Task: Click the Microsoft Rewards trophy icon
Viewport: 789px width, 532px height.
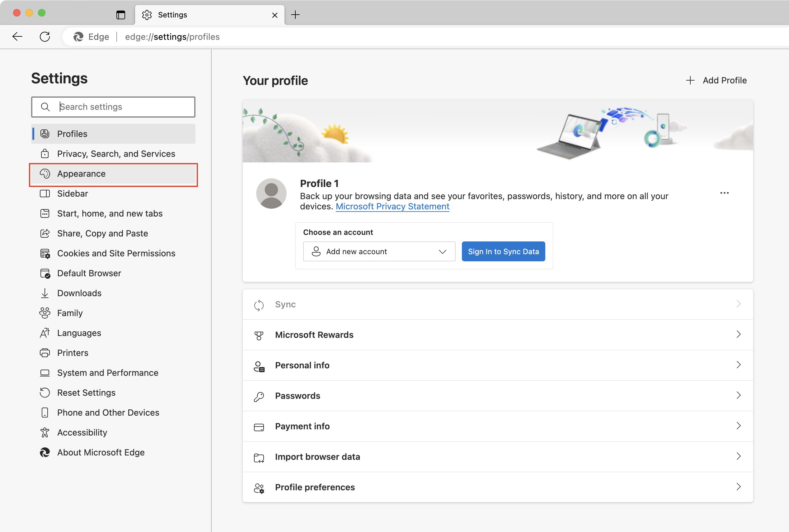Action: 259,335
